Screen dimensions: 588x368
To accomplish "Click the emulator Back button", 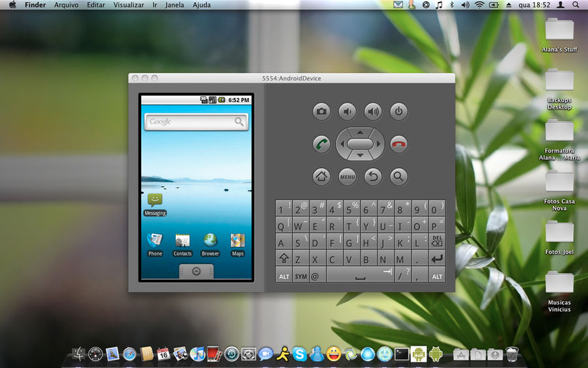I will tap(373, 176).
